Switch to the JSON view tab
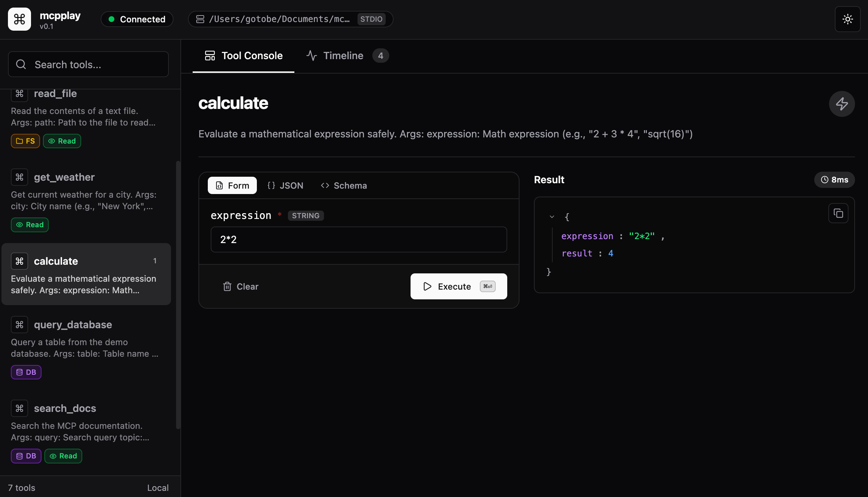 click(285, 185)
